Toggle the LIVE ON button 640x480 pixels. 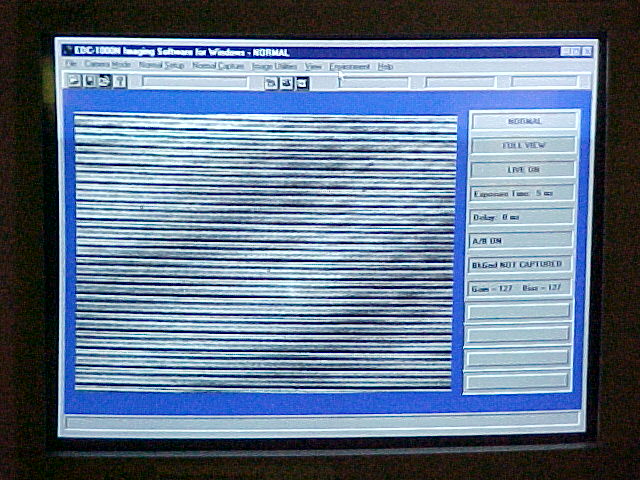point(523,169)
